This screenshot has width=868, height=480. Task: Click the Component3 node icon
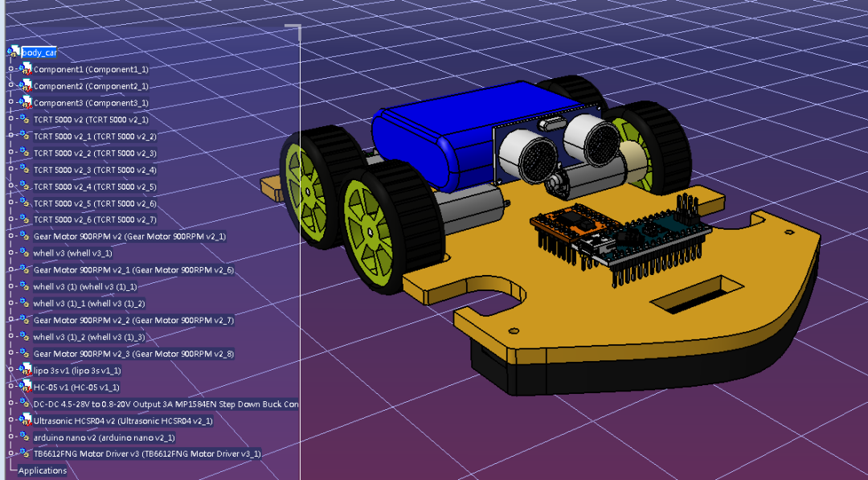click(26, 102)
